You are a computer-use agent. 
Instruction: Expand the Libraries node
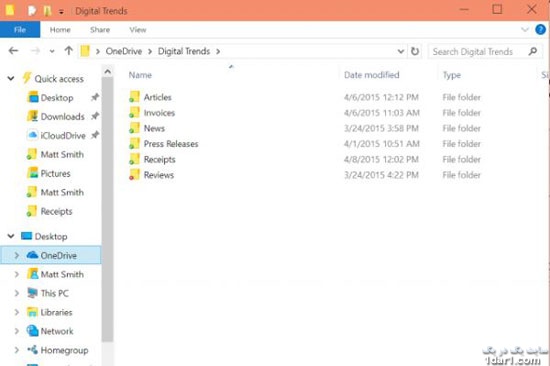(x=16, y=312)
